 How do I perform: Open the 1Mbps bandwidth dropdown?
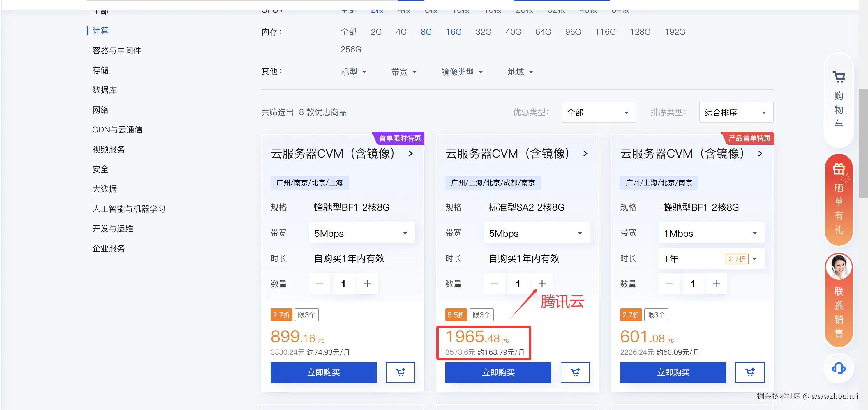pos(711,233)
